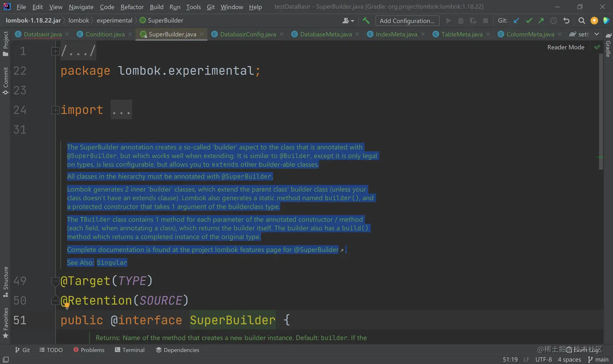This screenshot has height=364, width=613.
Task: Collapse the fold marker at @Target line
Action: click(x=56, y=281)
